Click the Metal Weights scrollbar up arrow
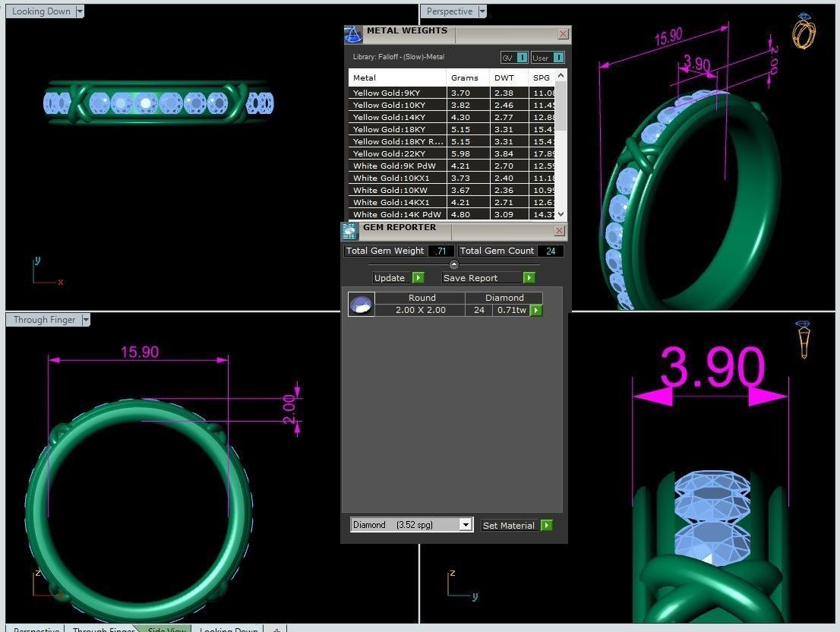Image resolution: width=840 pixels, height=632 pixels. 561,75
